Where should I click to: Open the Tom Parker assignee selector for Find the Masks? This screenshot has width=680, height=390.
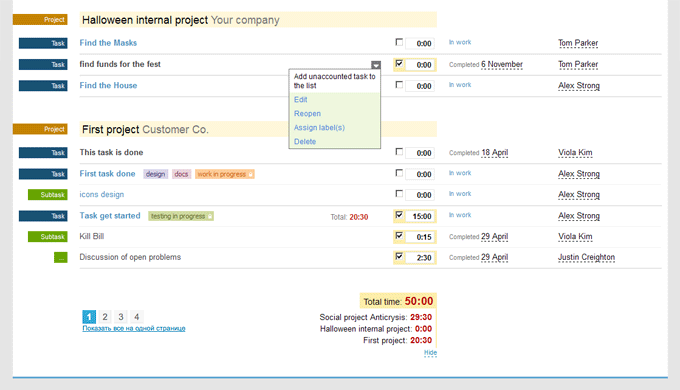tap(578, 43)
